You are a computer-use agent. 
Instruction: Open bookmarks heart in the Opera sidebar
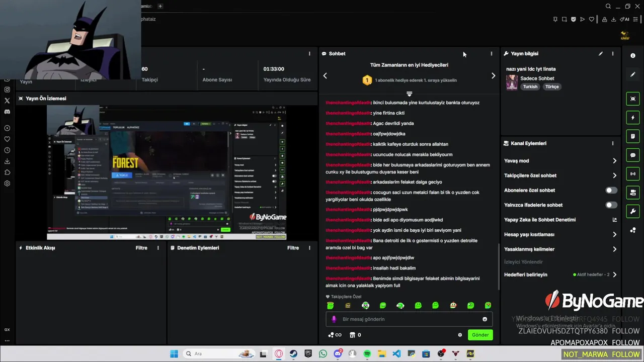7,139
